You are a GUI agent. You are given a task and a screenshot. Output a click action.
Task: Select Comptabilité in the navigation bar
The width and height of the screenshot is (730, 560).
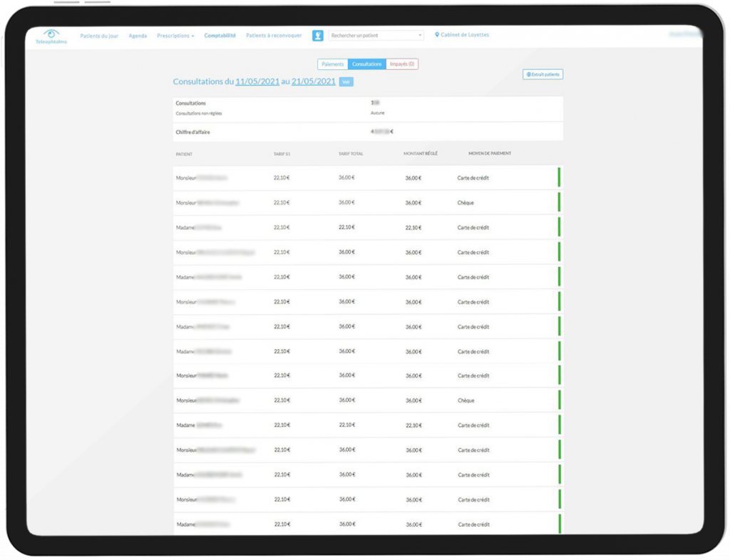tap(220, 35)
